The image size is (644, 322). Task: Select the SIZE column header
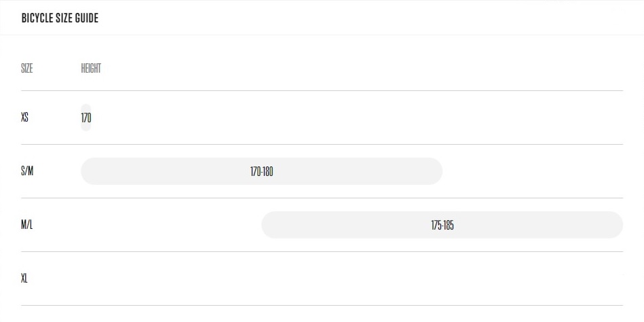26,68
